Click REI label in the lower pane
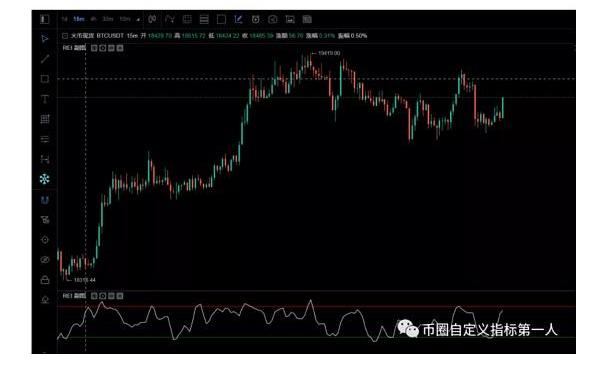600x371 pixels. 74,296
